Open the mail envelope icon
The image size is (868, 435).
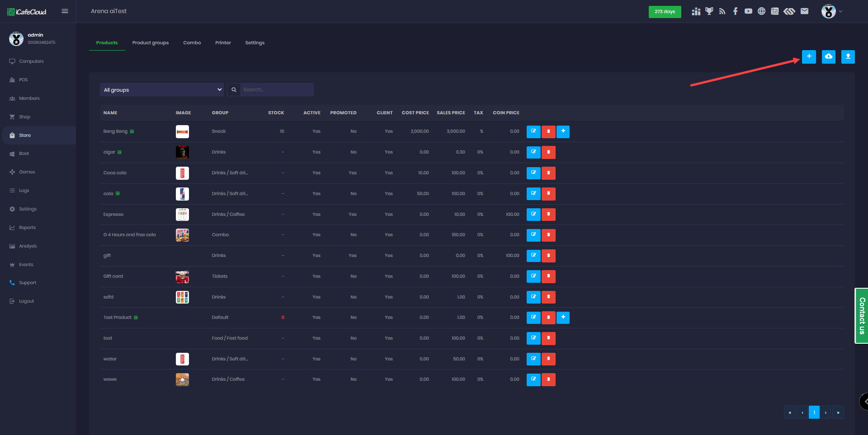[804, 11]
